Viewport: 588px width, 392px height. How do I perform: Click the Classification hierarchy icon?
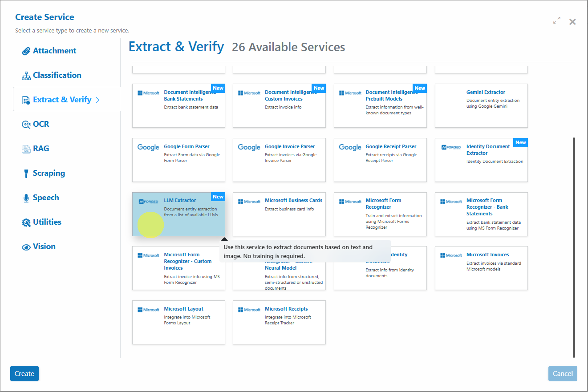pyautogui.click(x=26, y=76)
